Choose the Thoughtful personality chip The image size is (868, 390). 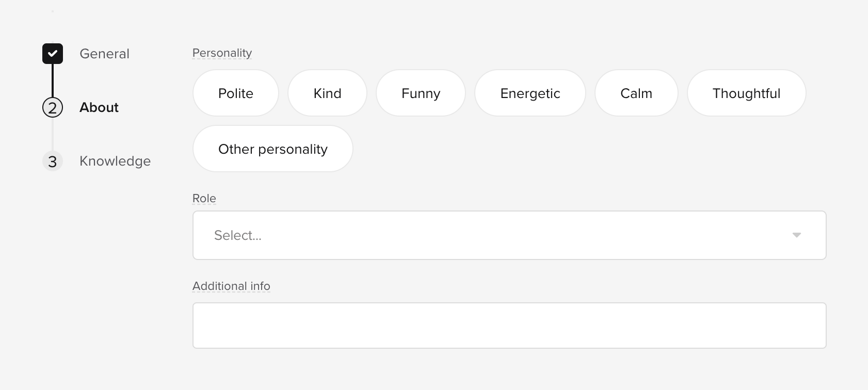coord(746,93)
